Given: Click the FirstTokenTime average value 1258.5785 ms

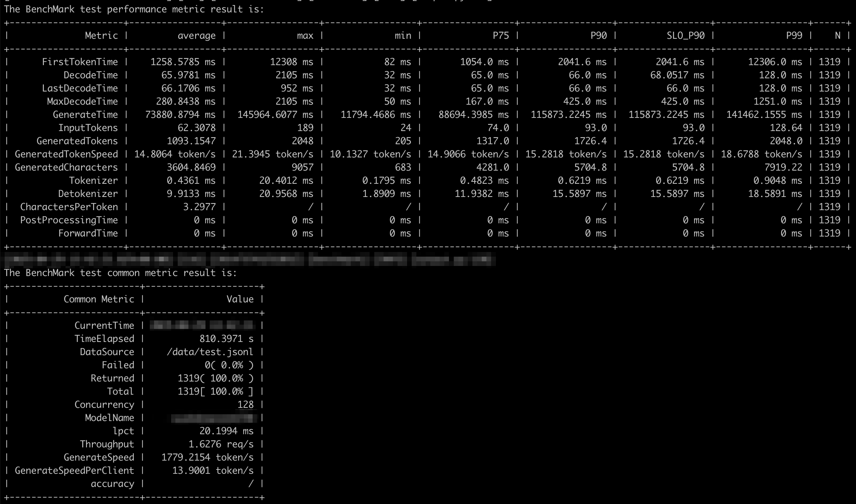Looking at the screenshot, I should coord(183,62).
